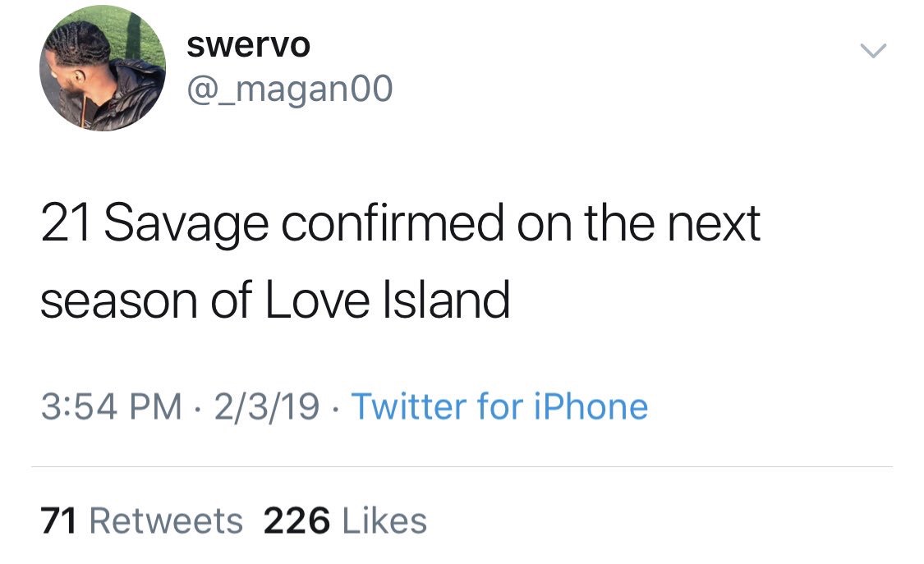
Task: Click "Love Island" in the tweet text
Action: click(387, 300)
